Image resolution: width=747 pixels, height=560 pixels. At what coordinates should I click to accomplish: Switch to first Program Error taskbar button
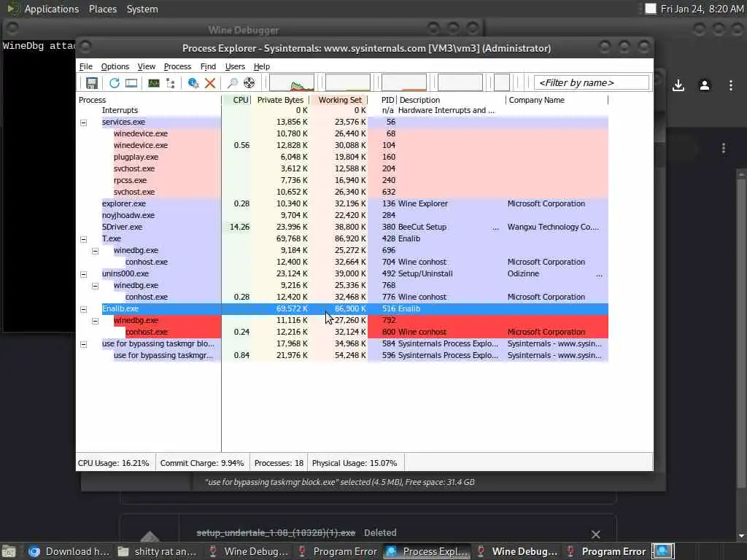pyautogui.click(x=337, y=551)
